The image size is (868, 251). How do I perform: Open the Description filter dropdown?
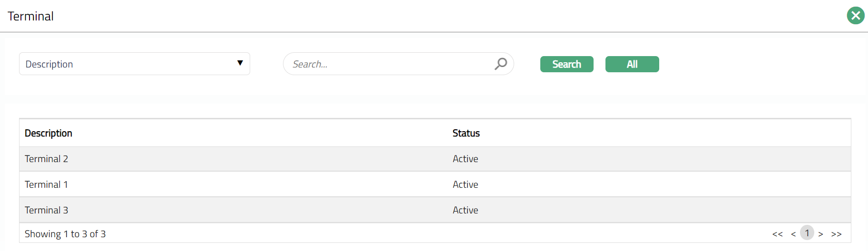[134, 64]
